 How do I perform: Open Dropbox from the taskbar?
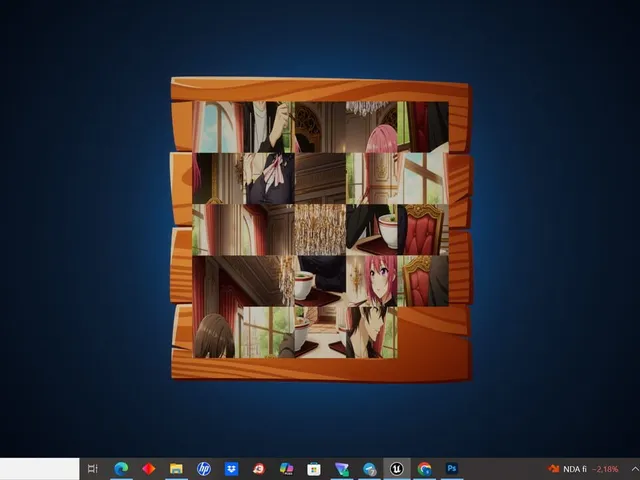click(x=231, y=469)
